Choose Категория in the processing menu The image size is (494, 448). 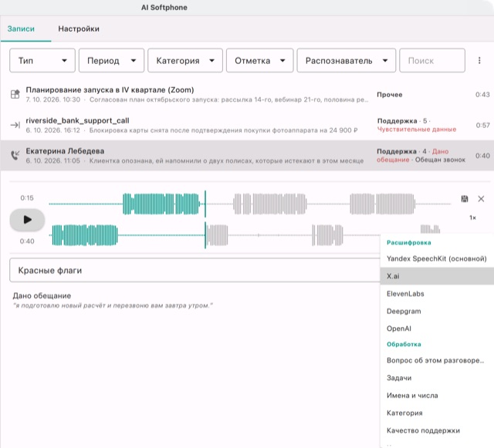tap(437, 413)
